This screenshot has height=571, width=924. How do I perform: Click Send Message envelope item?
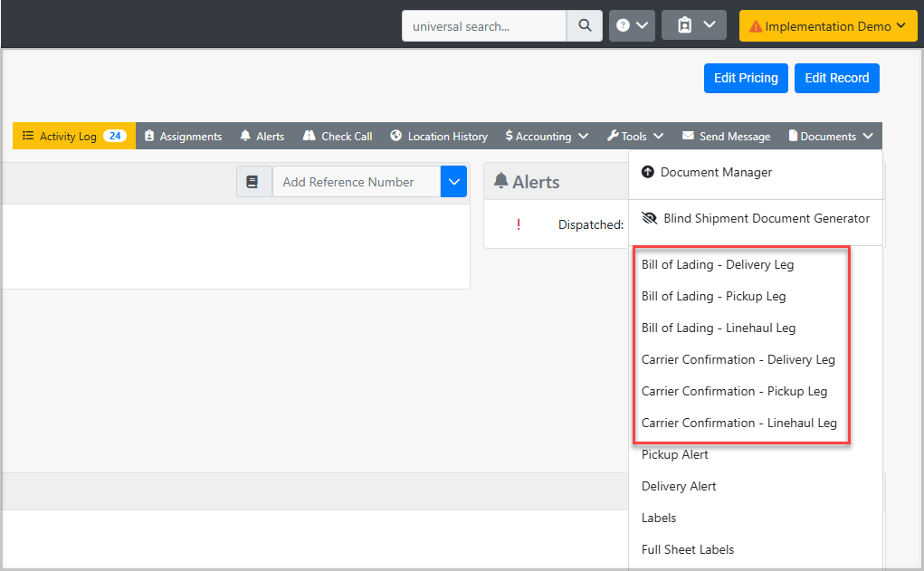coord(726,137)
